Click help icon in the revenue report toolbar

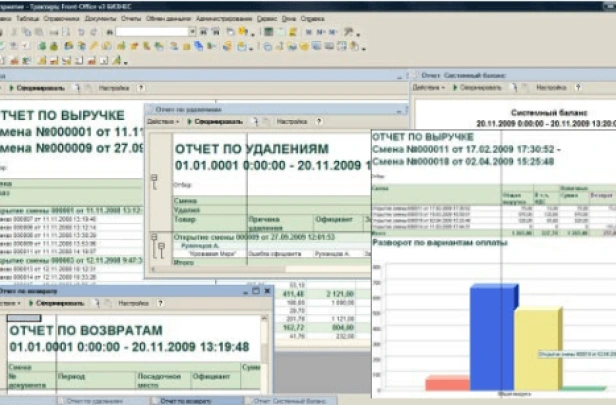coord(141,88)
